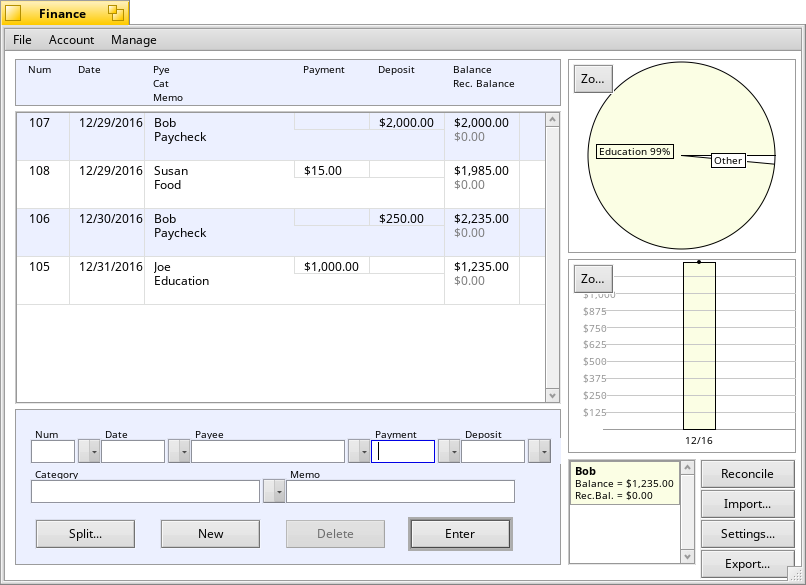Viewport: 806px width, 585px height.
Task: Click in the Category input field
Action: (x=145, y=492)
